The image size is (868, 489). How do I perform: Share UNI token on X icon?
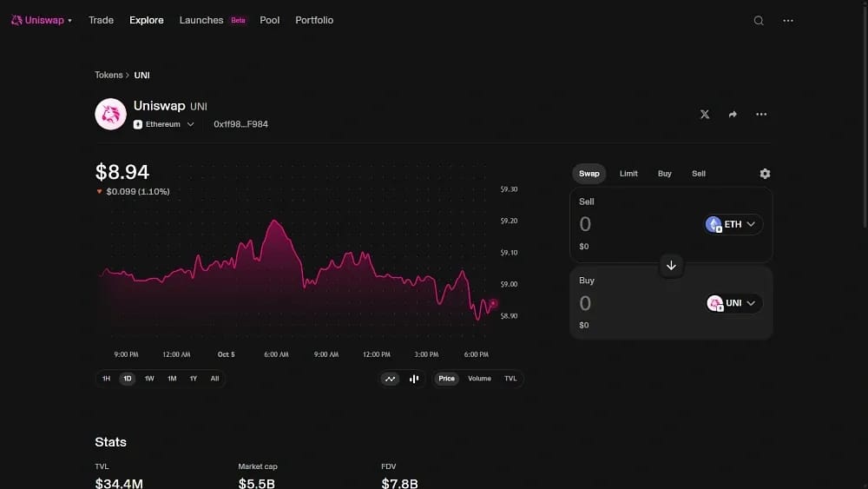(704, 114)
